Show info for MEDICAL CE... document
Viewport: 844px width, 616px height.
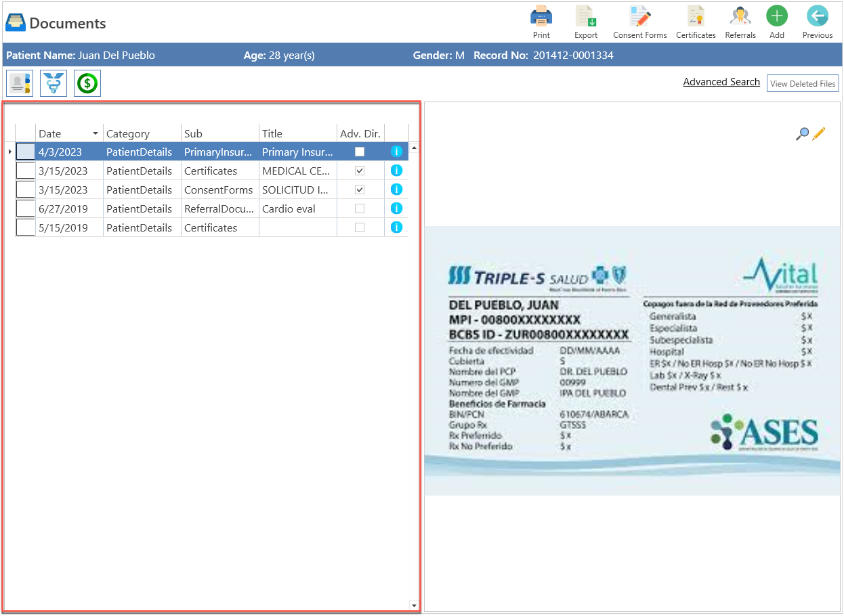click(x=397, y=171)
